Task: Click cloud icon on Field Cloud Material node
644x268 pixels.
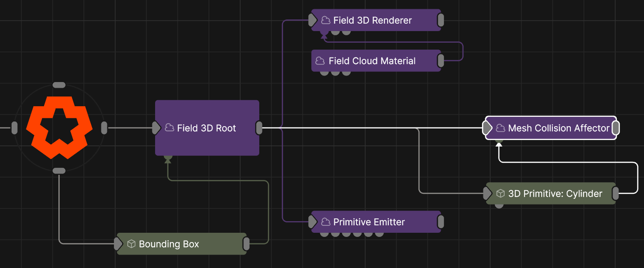Action: (x=320, y=61)
